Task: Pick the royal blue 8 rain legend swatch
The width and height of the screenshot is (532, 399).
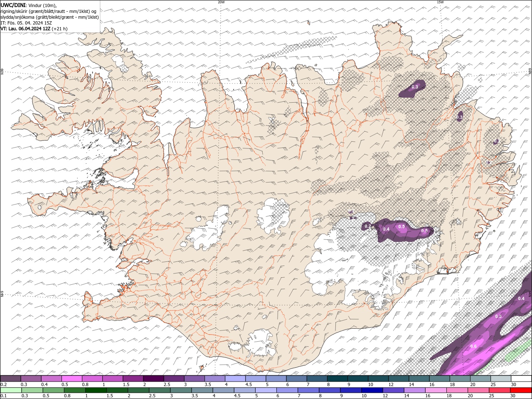Action: point(330,390)
